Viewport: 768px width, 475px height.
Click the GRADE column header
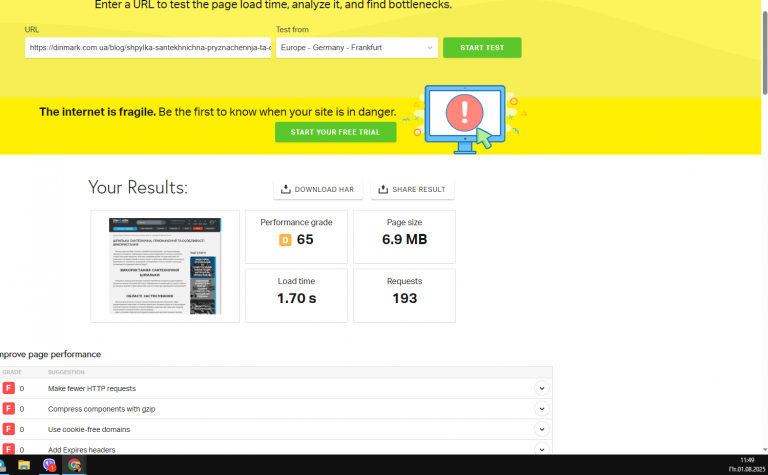tap(12, 372)
